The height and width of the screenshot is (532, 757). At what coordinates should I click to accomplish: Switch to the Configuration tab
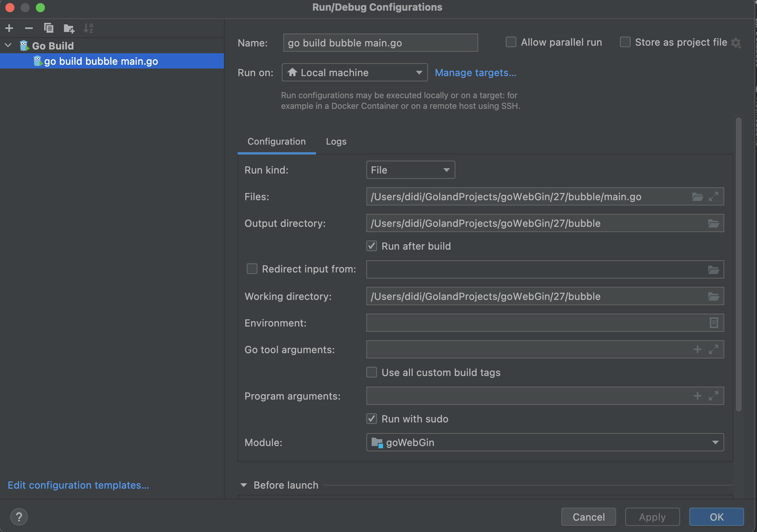tap(276, 142)
